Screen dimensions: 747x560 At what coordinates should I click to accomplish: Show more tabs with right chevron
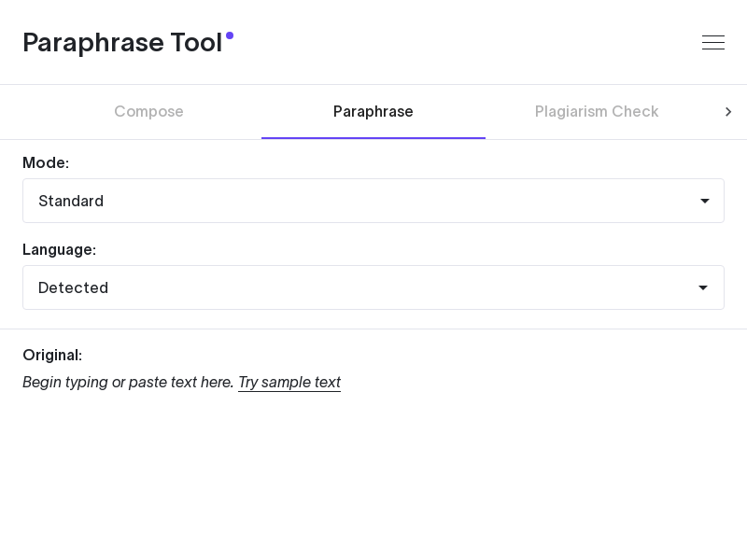pos(728,112)
